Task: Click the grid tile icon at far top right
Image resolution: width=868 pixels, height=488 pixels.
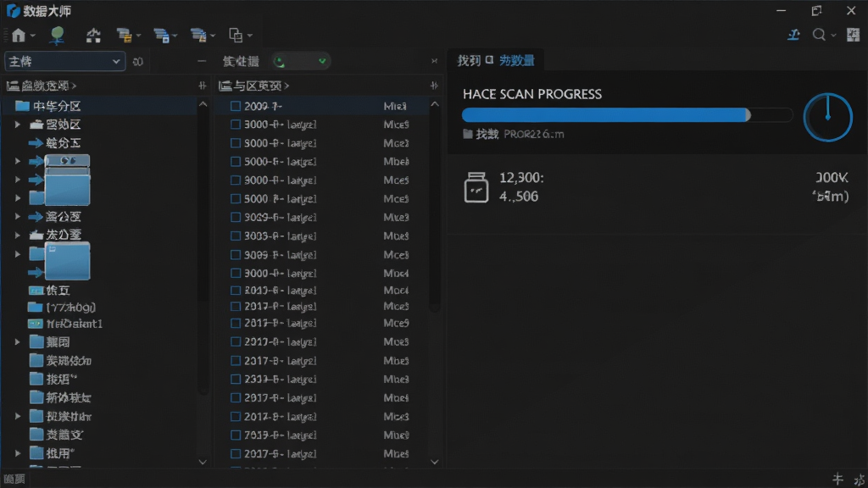Action: point(853,35)
